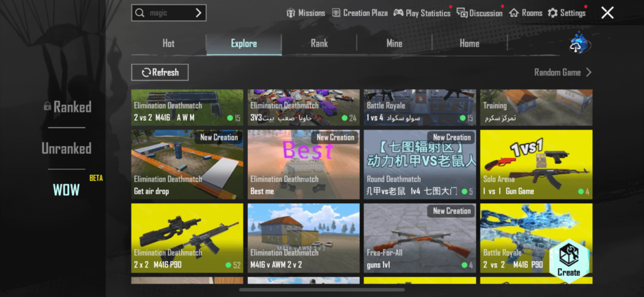Open the Discussion section

[479, 13]
